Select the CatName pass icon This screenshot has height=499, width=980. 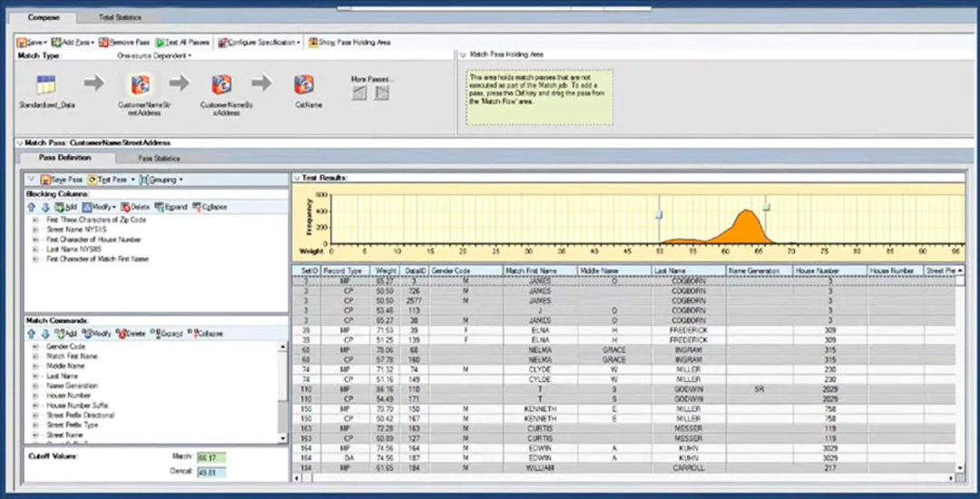click(x=303, y=85)
